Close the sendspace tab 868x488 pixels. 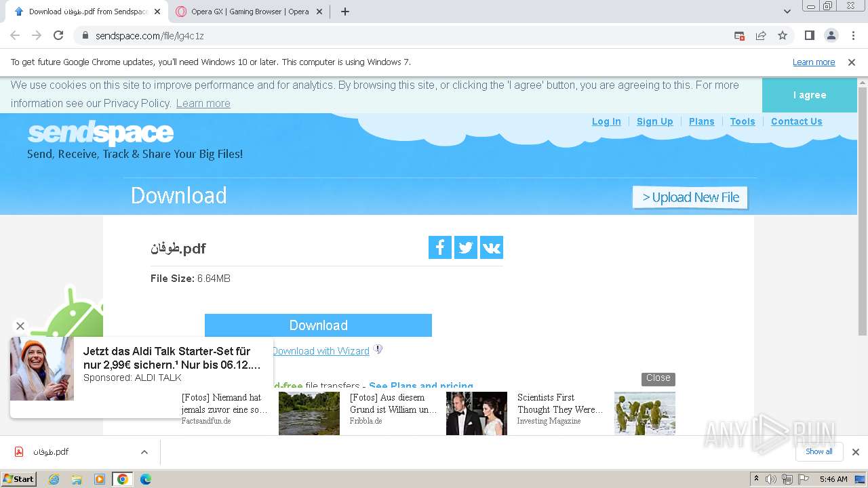[157, 12]
